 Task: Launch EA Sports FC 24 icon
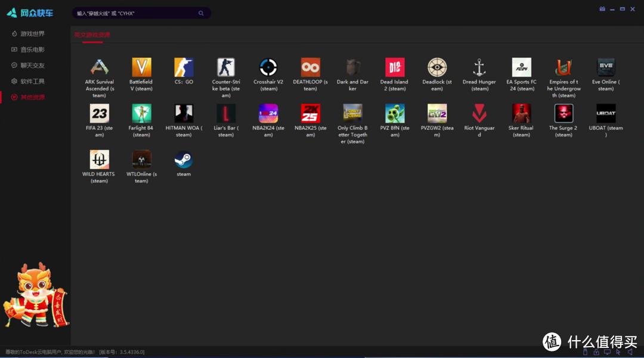pyautogui.click(x=521, y=67)
